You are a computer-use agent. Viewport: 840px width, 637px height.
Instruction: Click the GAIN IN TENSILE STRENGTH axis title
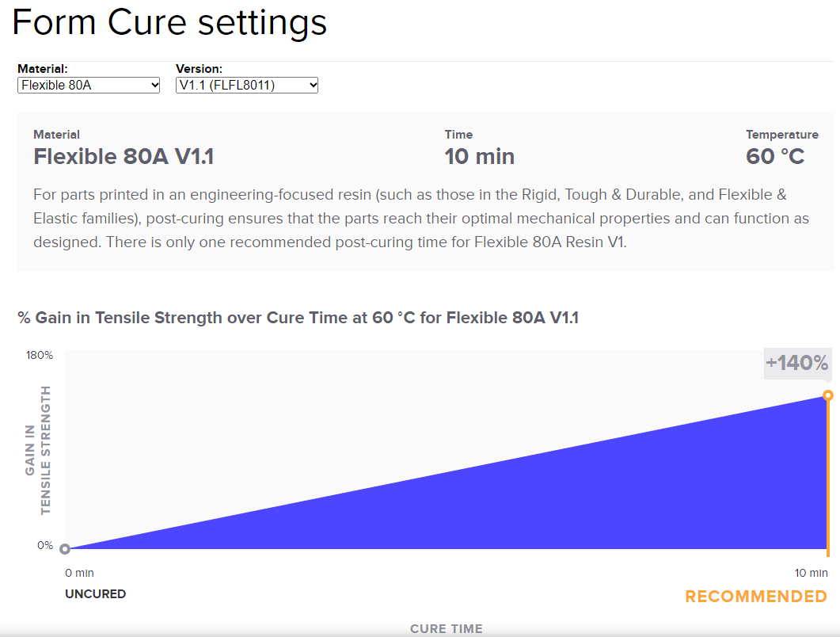pyautogui.click(x=37, y=450)
